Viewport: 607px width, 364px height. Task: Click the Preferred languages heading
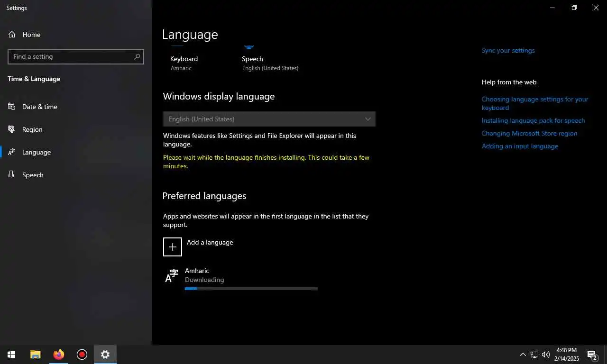[x=204, y=196]
